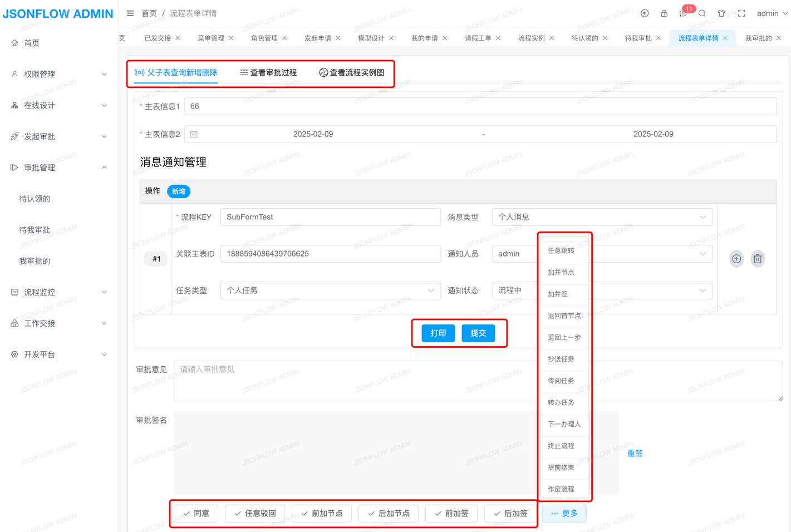Click the lock screen icon
Viewport: 791px width, 532px height.
664,13
